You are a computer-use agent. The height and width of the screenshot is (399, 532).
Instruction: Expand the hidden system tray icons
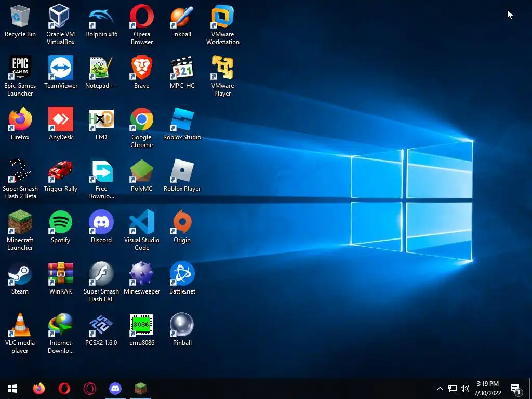point(440,389)
